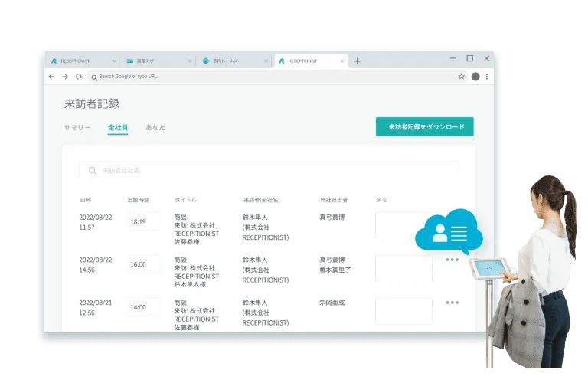Click the memo box in the 12:56 row
This screenshot has width=588, height=383.
point(403,310)
